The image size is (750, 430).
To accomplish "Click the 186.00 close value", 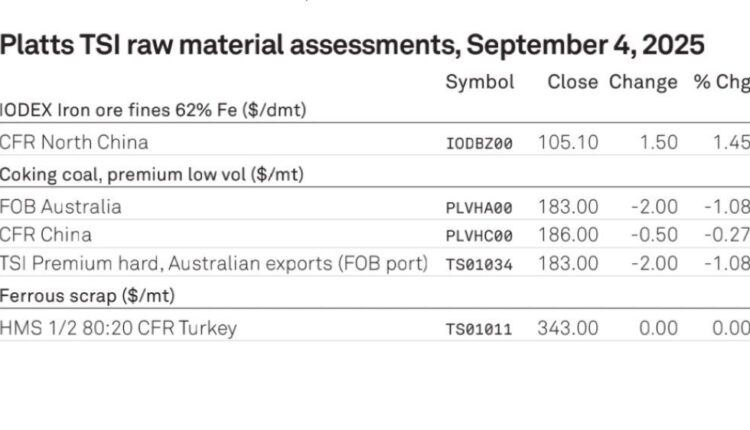I will tap(568, 235).
